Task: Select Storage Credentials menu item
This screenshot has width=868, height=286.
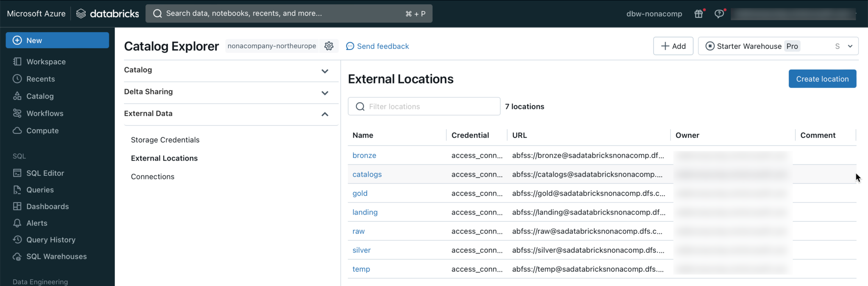Action: pos(165,140)
